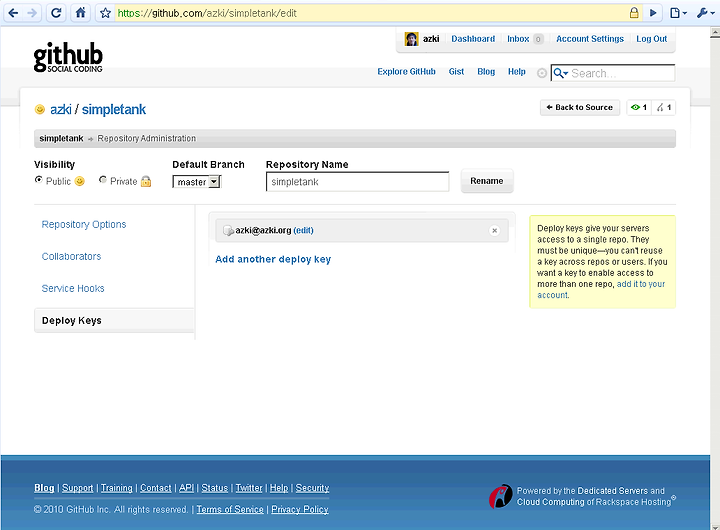This screenshot has width=720, height=530.
Task: Open Service Hooks section
Action: click(x=73, y=288)
